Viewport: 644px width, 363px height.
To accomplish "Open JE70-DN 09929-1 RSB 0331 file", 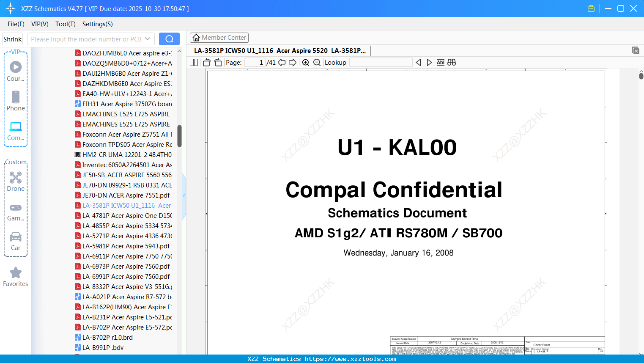I will click(123, 185).
